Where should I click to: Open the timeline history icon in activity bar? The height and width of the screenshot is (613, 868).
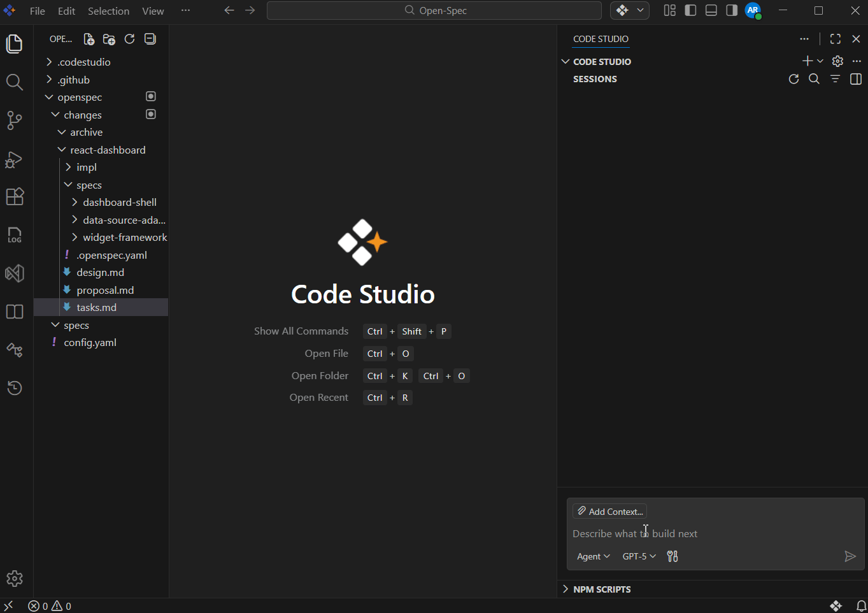[15, 388]
